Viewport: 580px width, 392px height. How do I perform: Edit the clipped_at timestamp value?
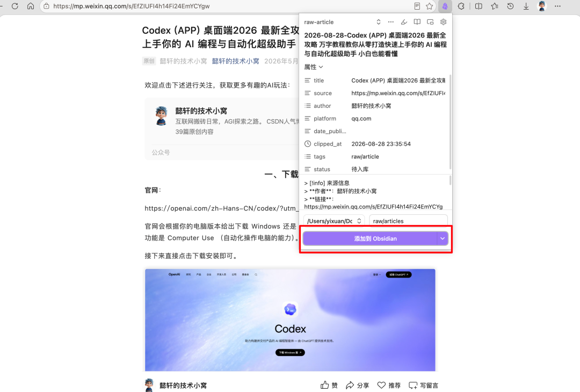coord(398,144)
